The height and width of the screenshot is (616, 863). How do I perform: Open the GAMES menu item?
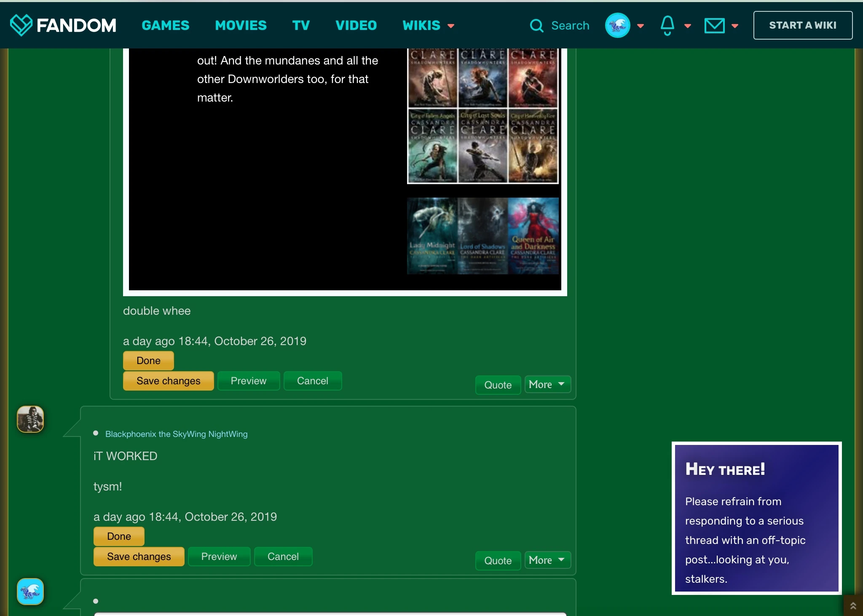pos(166,25)
